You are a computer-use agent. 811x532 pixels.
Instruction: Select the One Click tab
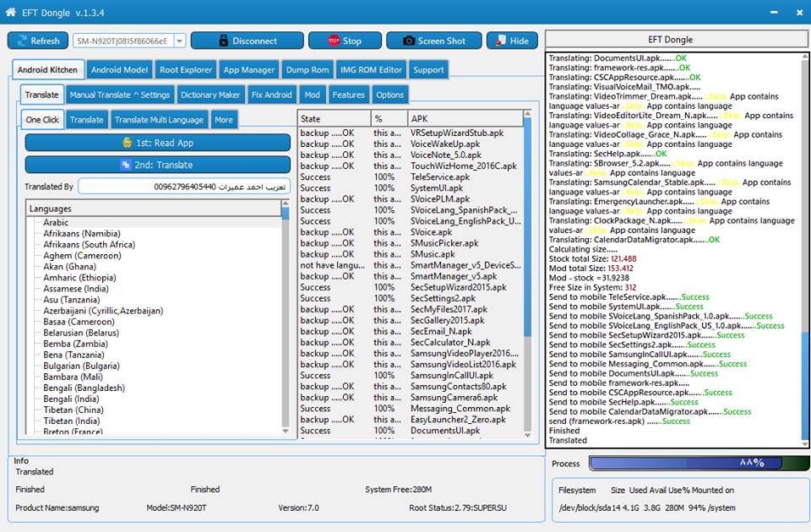coord(42,119)
